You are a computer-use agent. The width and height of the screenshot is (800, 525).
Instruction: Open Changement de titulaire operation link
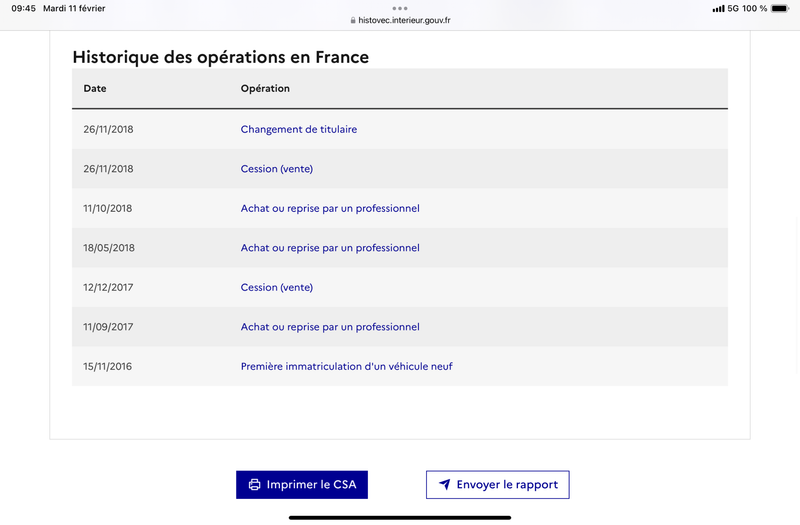coord(298,130)
